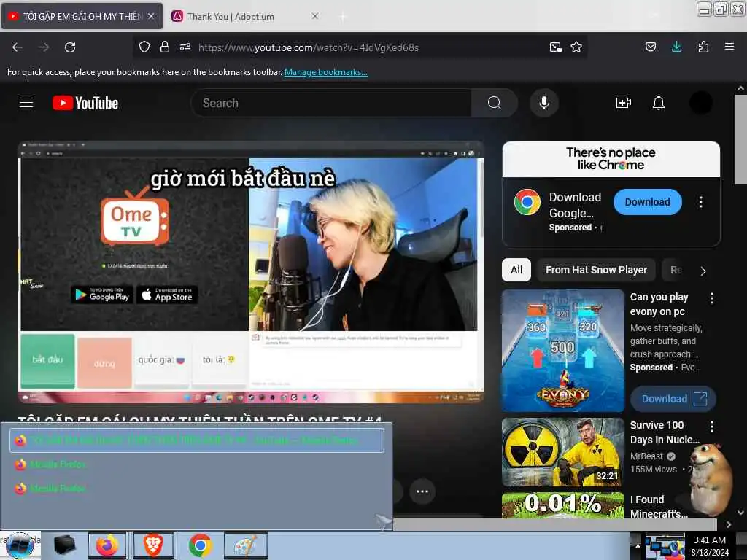Open options menu for Chrome ad

click(701, 202)
